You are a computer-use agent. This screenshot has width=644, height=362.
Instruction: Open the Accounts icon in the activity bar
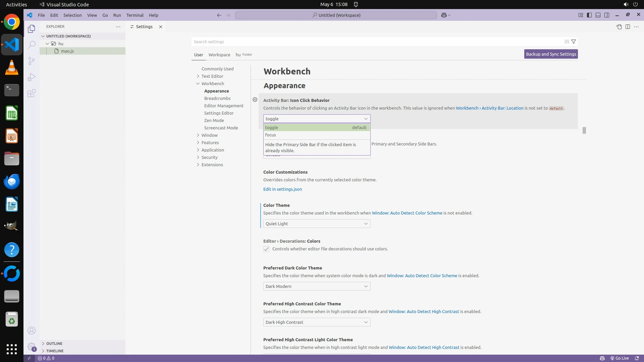click(32, 330)
